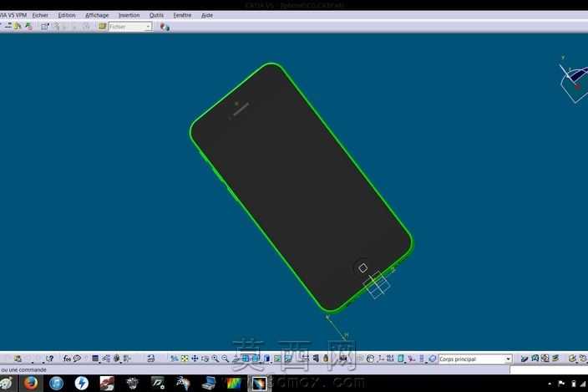
Task: Open the Outils menu
Action: [156, 15]
